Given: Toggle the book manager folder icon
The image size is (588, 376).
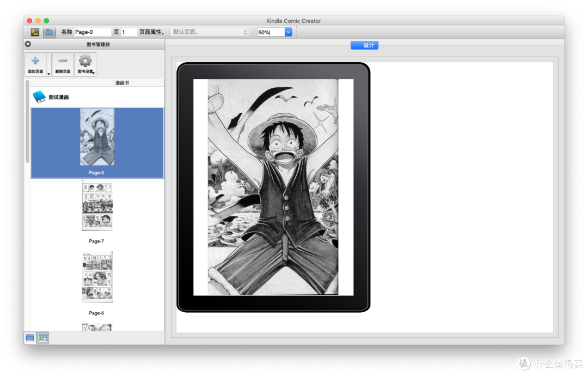Looking at the screenshot, I should click(49, 32).
